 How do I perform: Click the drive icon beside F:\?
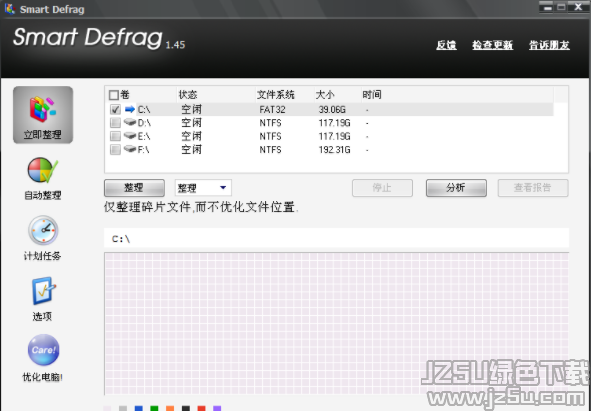point(130,149)
